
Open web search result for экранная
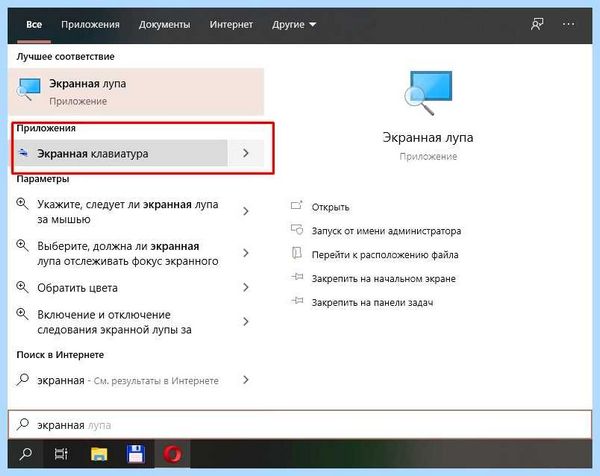coord(128,381)
